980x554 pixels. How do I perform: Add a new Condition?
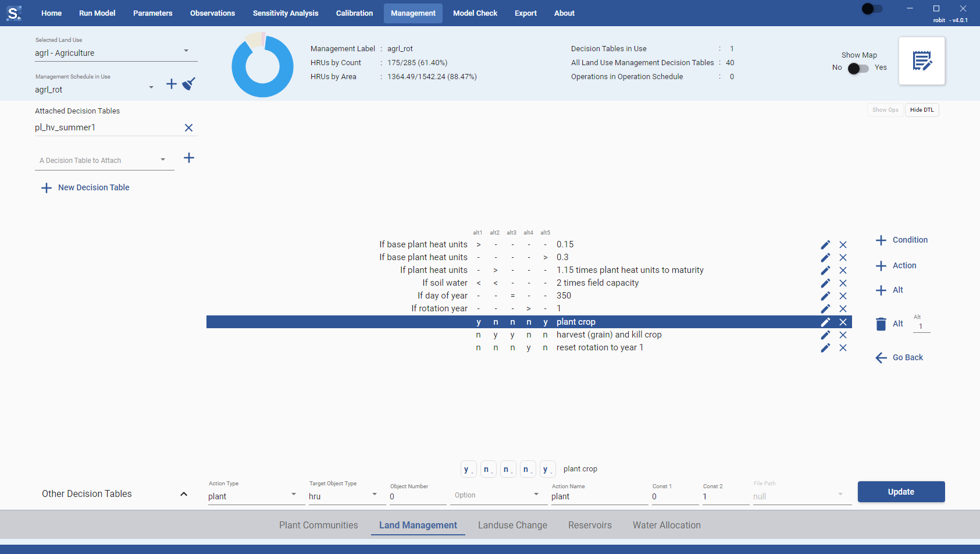point(901,240)
